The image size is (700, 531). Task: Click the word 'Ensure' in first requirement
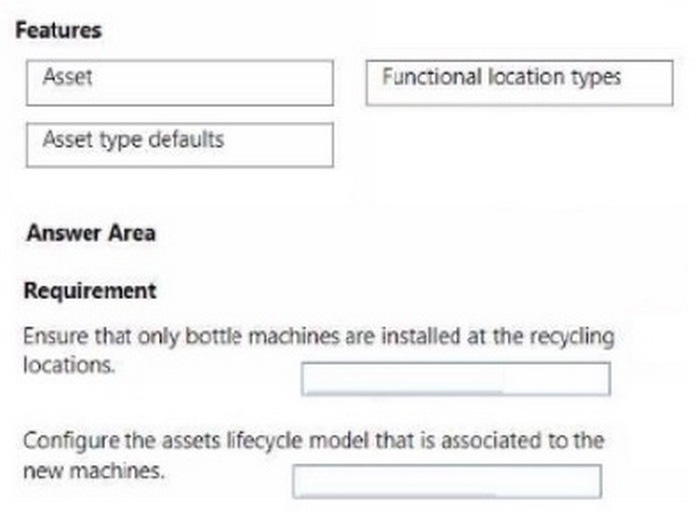(50, 337)
